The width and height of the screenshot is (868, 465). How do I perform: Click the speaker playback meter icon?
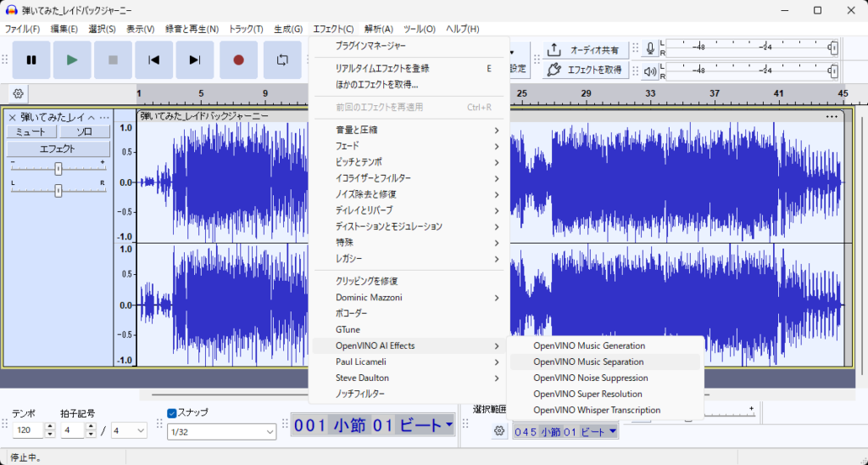click(x=650, y=70)
